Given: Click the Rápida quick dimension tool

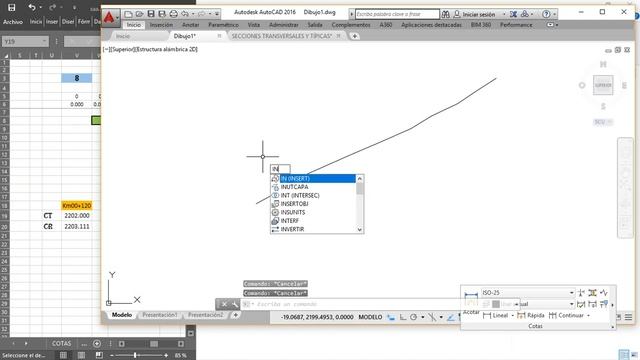Looking at the screenshot, I should point(531,316).
